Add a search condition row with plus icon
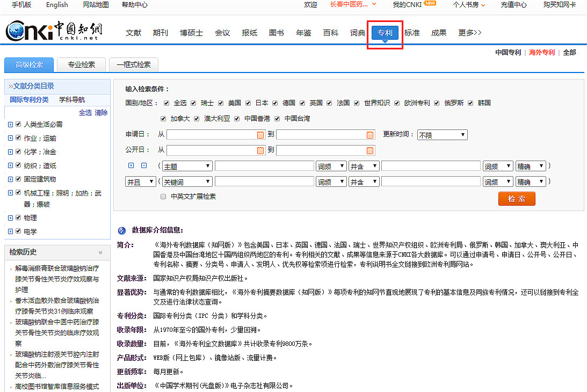The width and height of the screenshot is (587, 392). [x=131, y=165]
